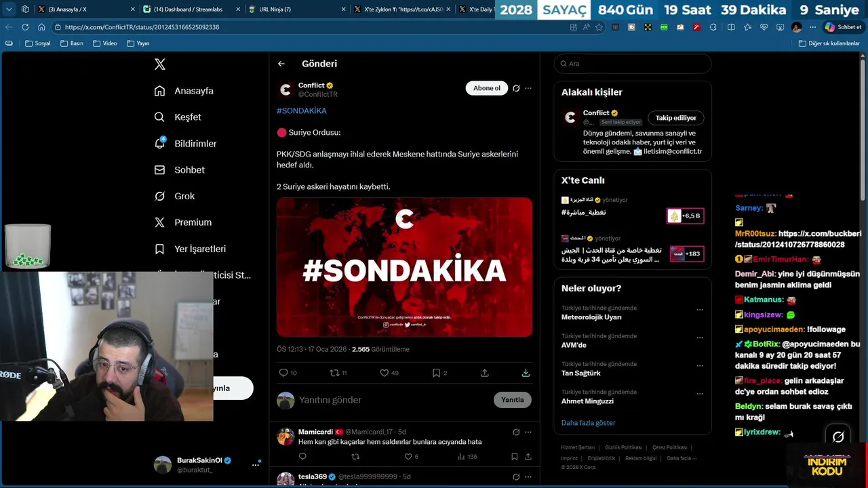The height and width of the screenshot is (488, 868).
Task: Open more options for Ahmet Minguzzi
Action: click(x=700, y=393)
